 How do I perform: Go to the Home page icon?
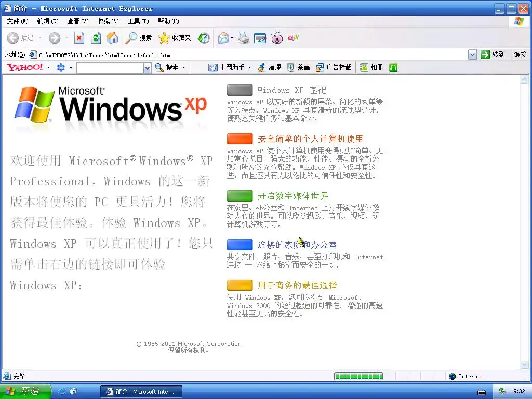(x=112, y=37)
